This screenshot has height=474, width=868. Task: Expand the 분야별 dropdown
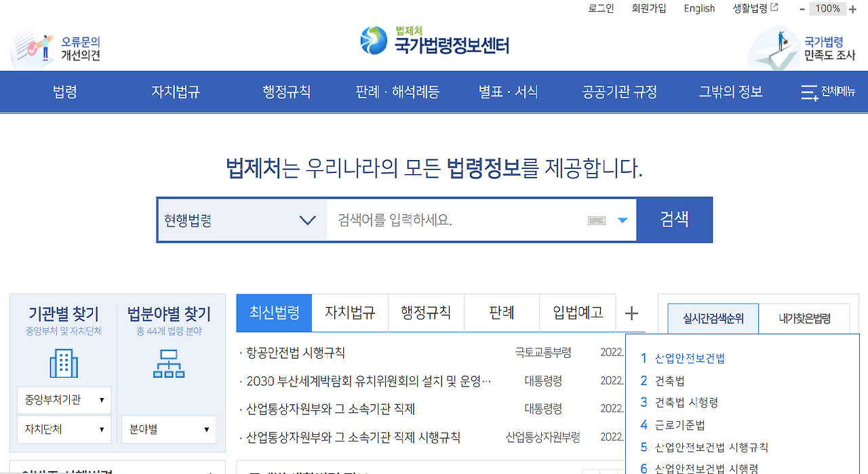(x=168, y=429)
